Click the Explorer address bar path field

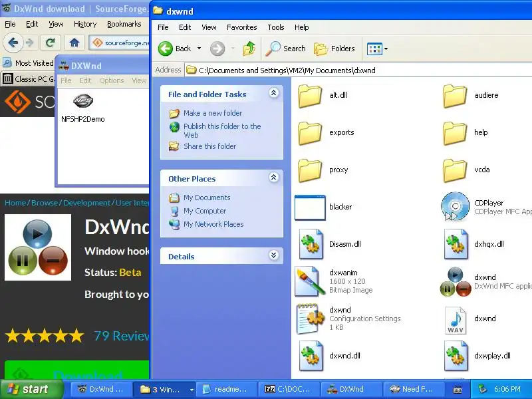(358, 70)
